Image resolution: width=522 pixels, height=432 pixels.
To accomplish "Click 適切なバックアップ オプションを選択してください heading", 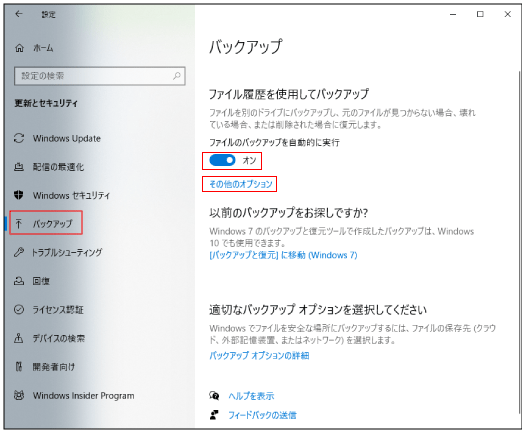I will click(x=318, y=310).
